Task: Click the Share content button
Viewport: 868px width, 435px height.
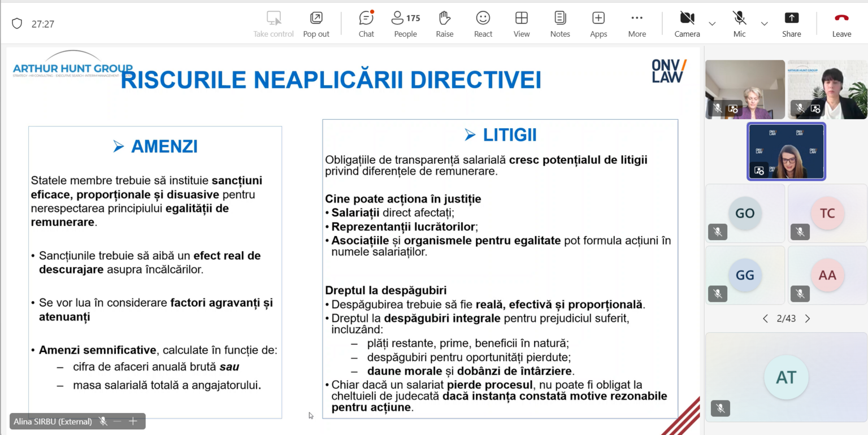Action: tap(791, 24)
